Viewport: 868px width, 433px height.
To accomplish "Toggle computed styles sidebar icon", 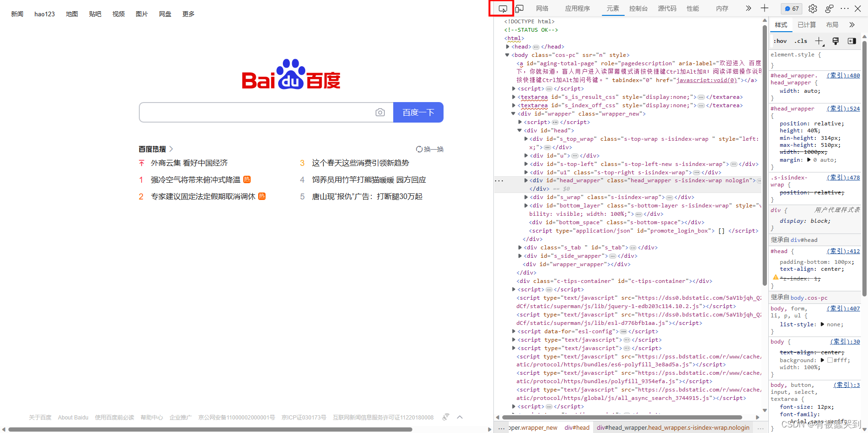I will [x=852, y=41].
